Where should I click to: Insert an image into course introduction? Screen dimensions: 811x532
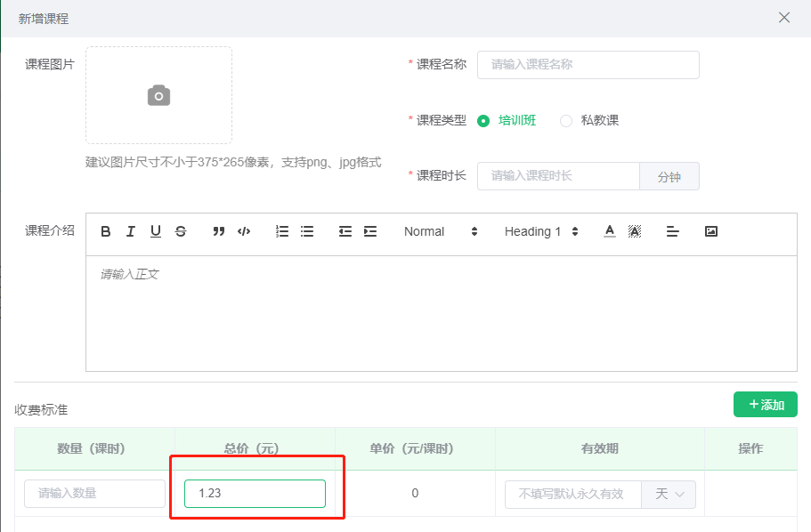point(710,231)
